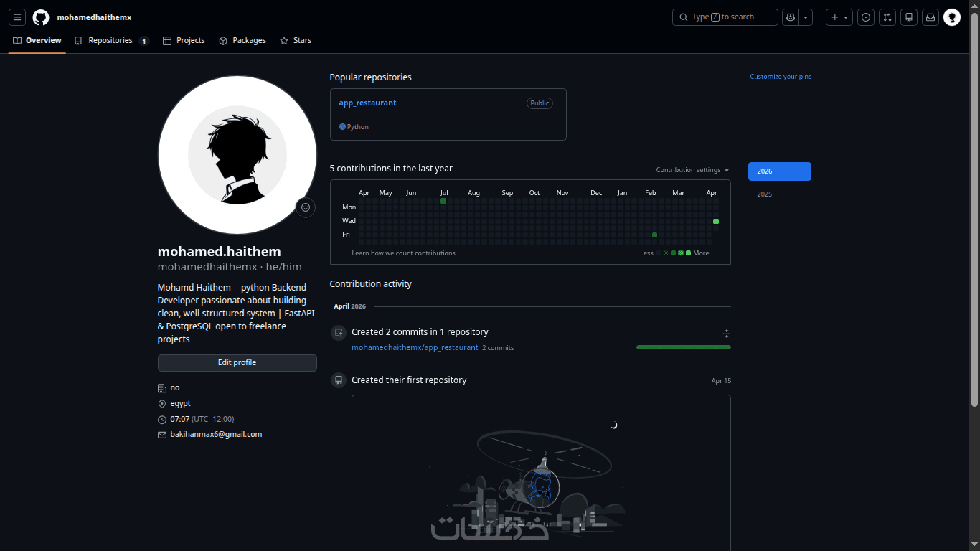This screenshot has width=980, height=551.
Task: Click the 'Created their first repository' text
Action: [409, 380]
